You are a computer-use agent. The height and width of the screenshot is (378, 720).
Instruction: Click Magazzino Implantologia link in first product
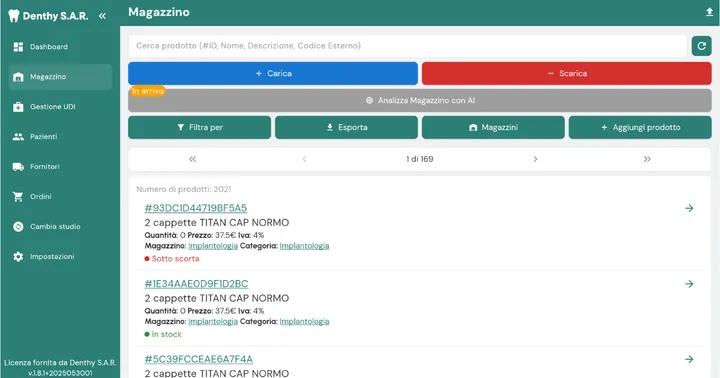213,246
